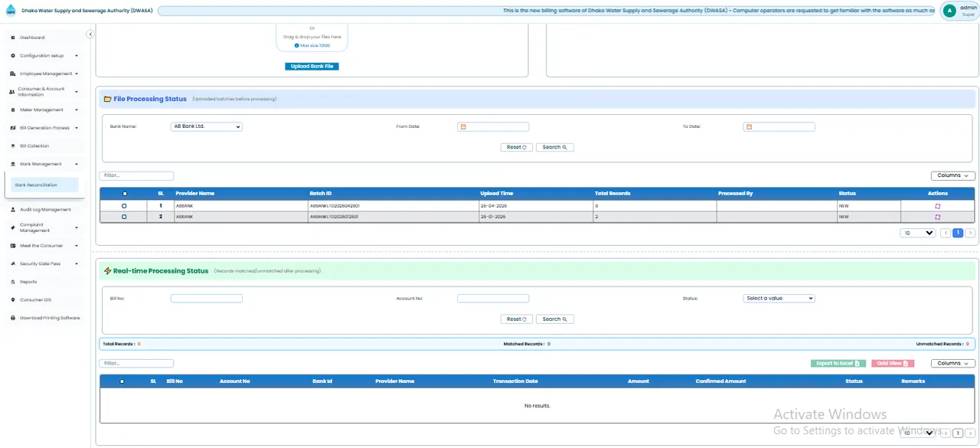Click the Bill Collection sidebar icon
Viewport: 980px width, 448px height.
(12, 146)
